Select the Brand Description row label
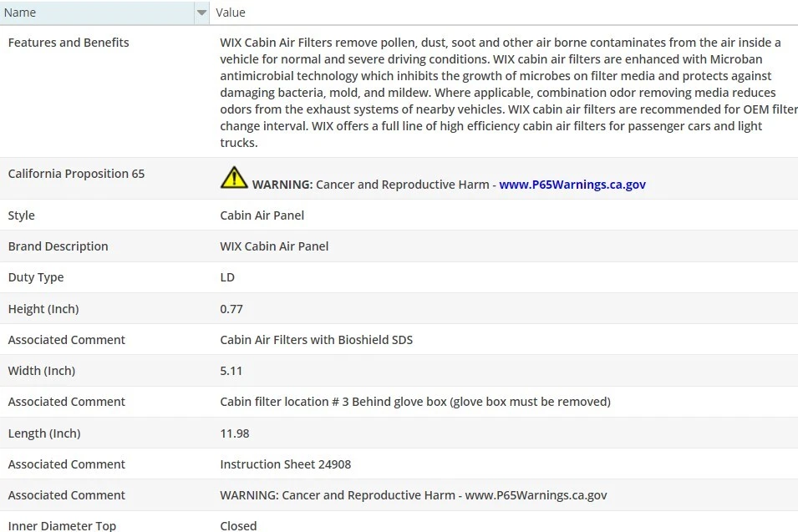 click(x=58, y=246)
